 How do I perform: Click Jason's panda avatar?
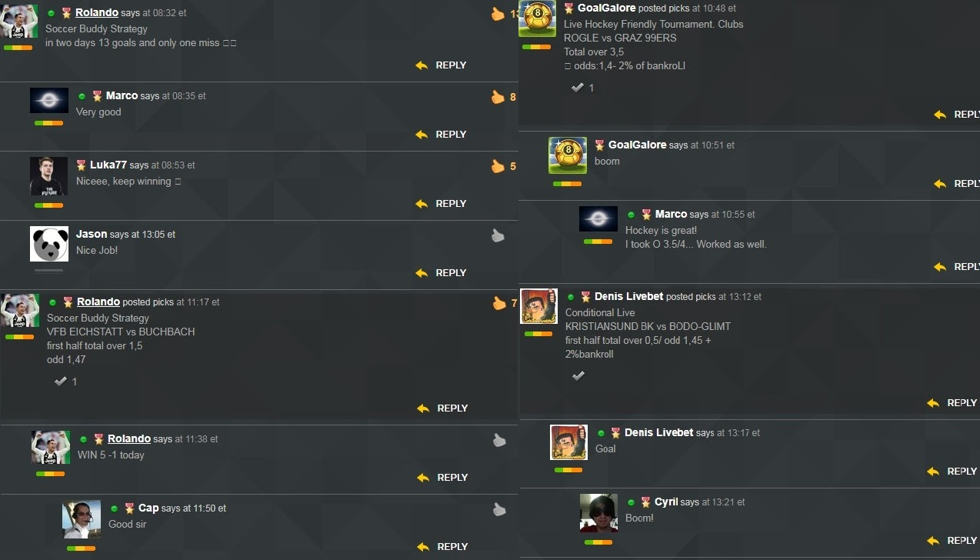[x=49, y=244]
